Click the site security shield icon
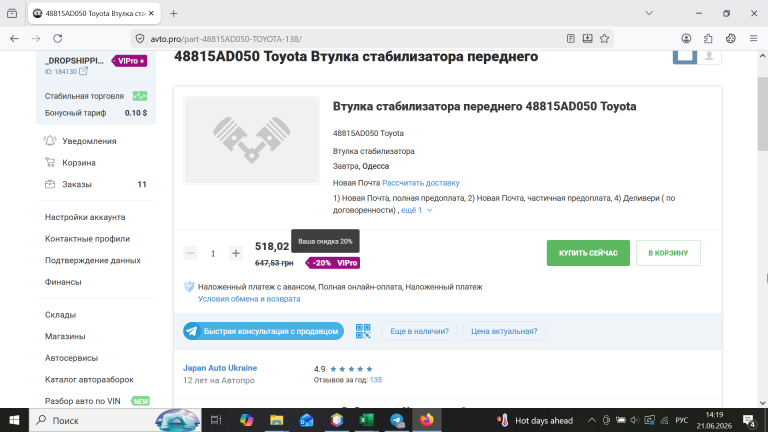 (140, 39)
